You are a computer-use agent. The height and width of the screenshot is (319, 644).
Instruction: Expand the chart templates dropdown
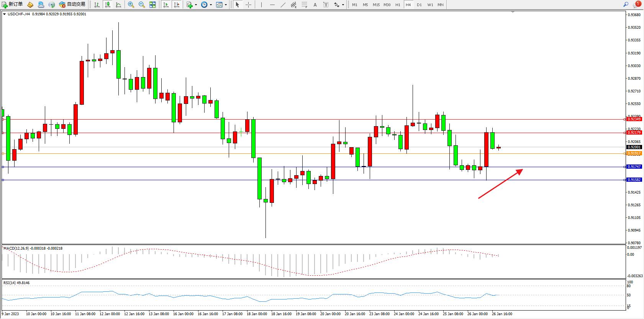pyautogui.click(x=226, y=5)
